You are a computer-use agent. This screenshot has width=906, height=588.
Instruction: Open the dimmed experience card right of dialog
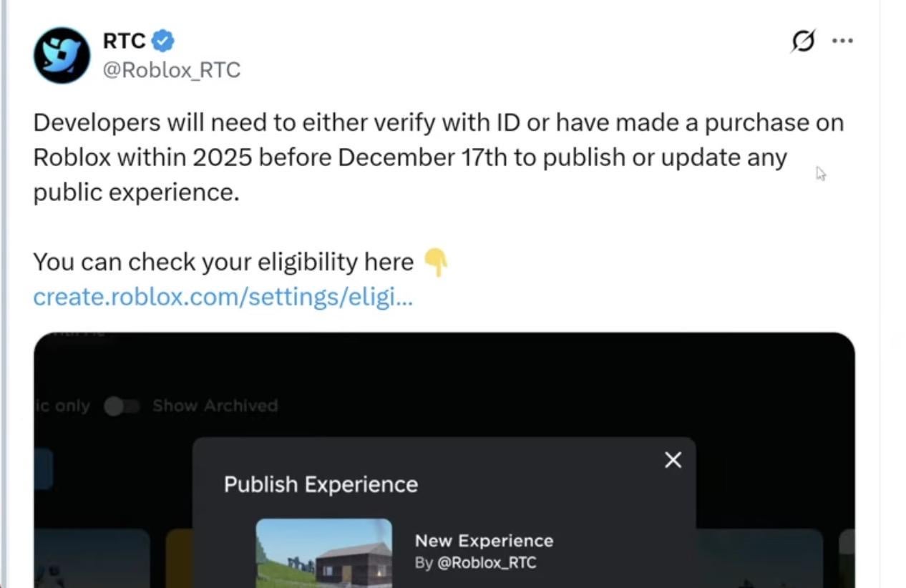(x=759, y=558)
